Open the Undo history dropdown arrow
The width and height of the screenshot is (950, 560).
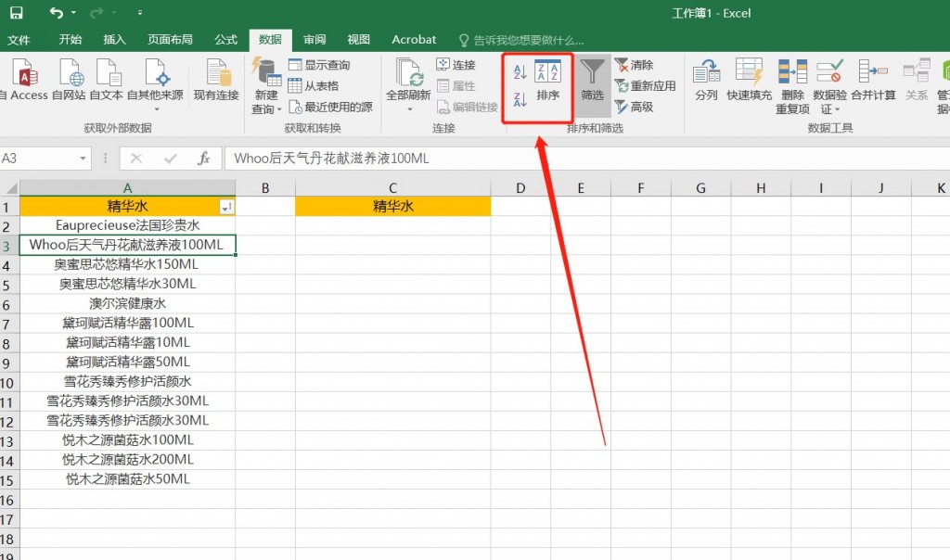pos(73,13)
